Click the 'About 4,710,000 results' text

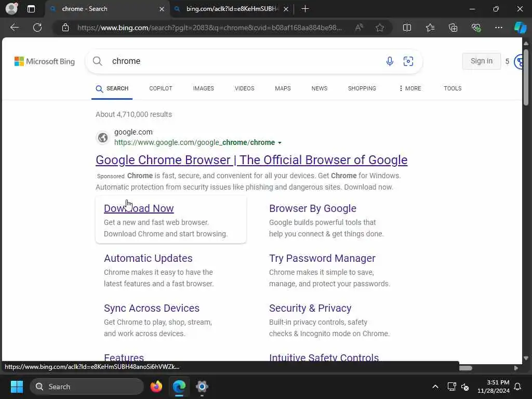(x=134, y=114)
